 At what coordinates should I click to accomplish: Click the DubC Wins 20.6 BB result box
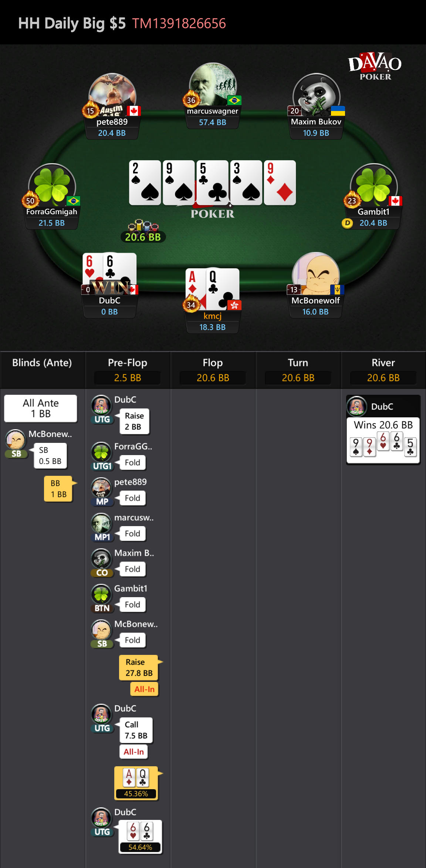[383, 429]
